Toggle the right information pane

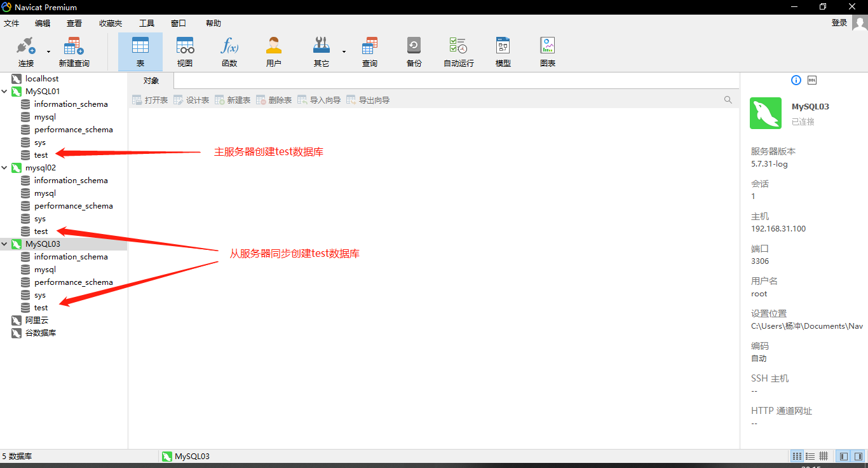857,456
